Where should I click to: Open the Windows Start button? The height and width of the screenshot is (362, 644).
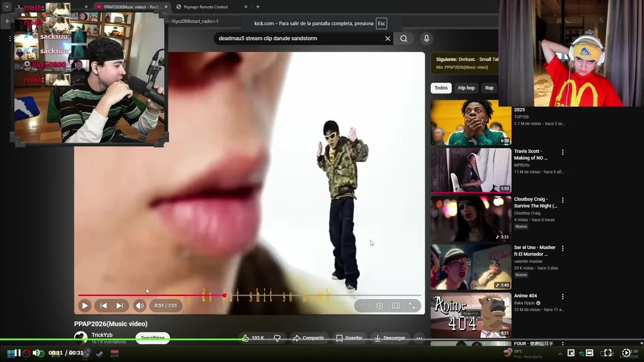pos(10,353)
